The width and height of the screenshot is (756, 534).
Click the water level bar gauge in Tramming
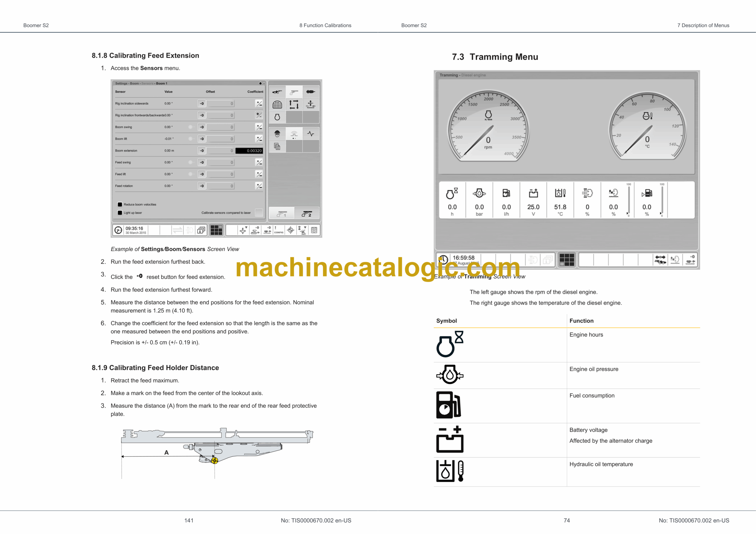629,200
